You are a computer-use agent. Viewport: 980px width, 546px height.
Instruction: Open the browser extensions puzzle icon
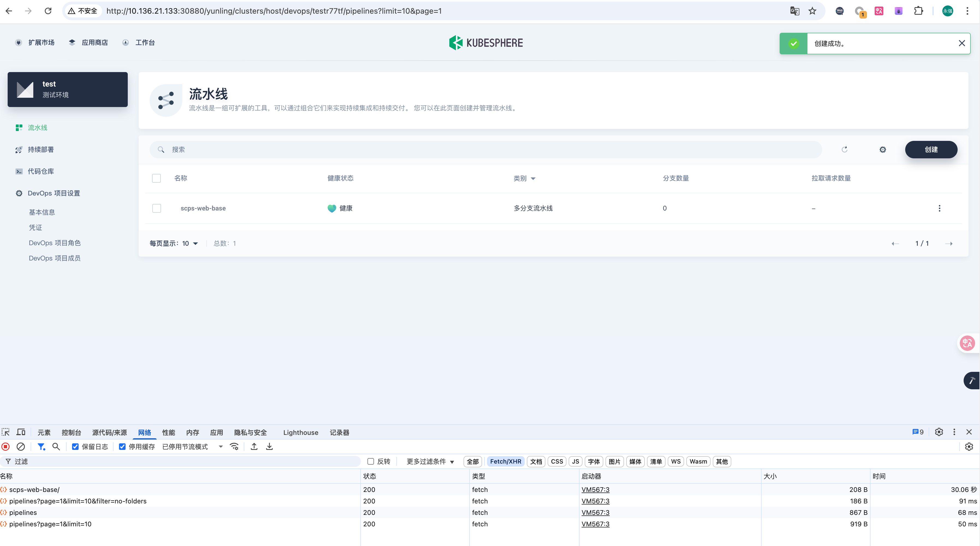click(918, 11)
